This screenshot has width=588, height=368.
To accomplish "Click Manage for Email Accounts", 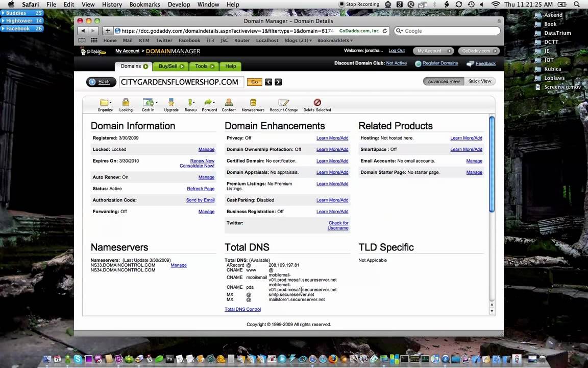I will (x=474, y=161).
